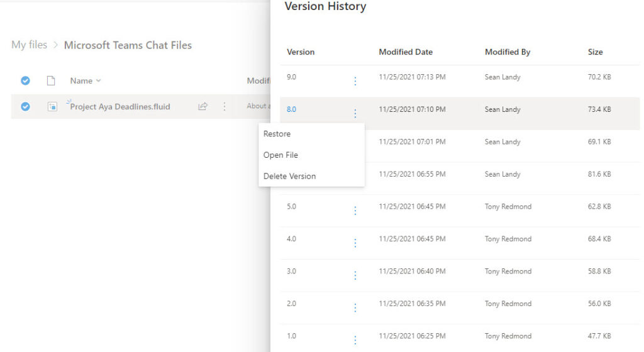This screenshot has height=352, width=644.
Task: Click date 11/25/2021 06:25 PM
Action: point(412,336)
